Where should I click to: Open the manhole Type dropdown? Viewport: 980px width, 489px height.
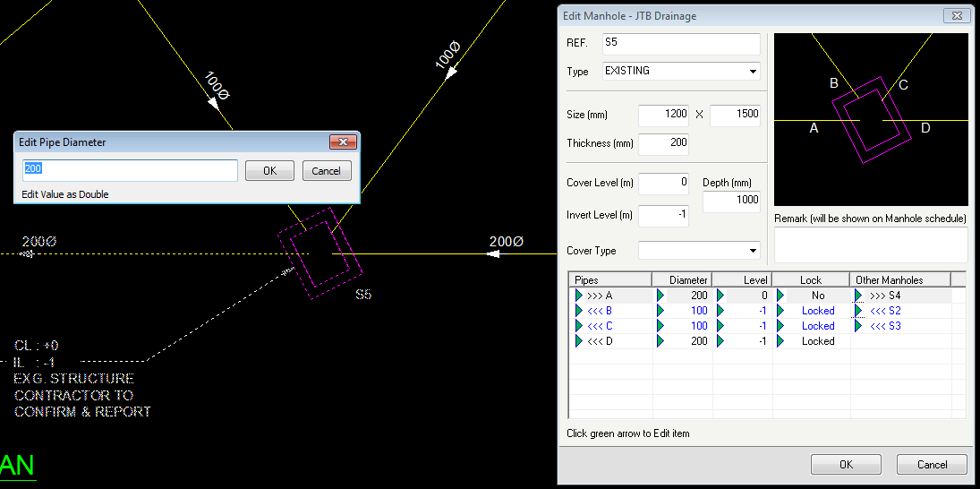(752, 72)
